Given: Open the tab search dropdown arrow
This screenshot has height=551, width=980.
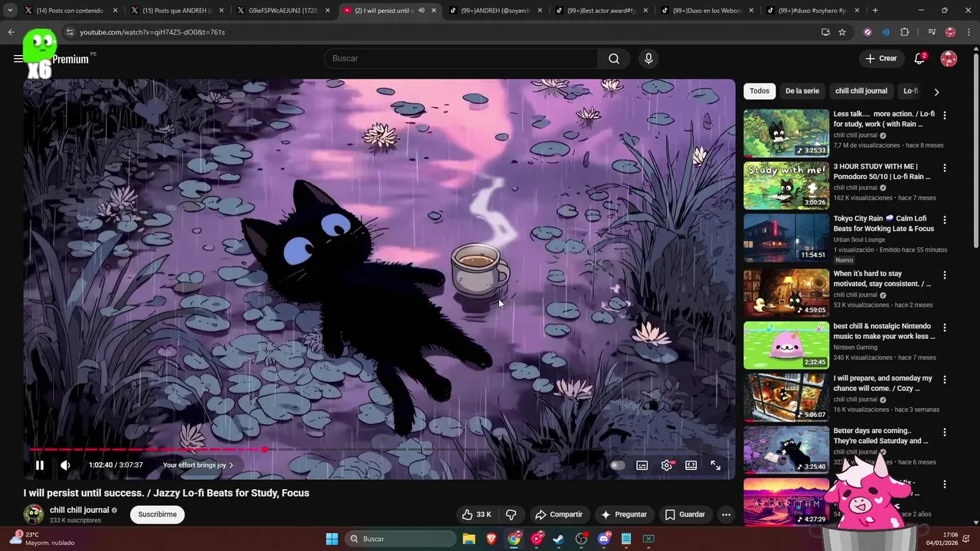Looking at the screenshot, I should (9, 11).
